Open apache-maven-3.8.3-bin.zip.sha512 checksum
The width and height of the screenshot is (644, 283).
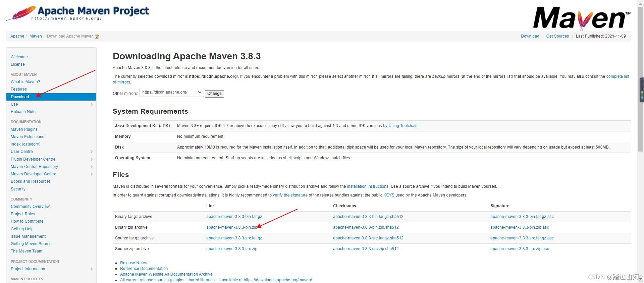[x=366, y=227]
